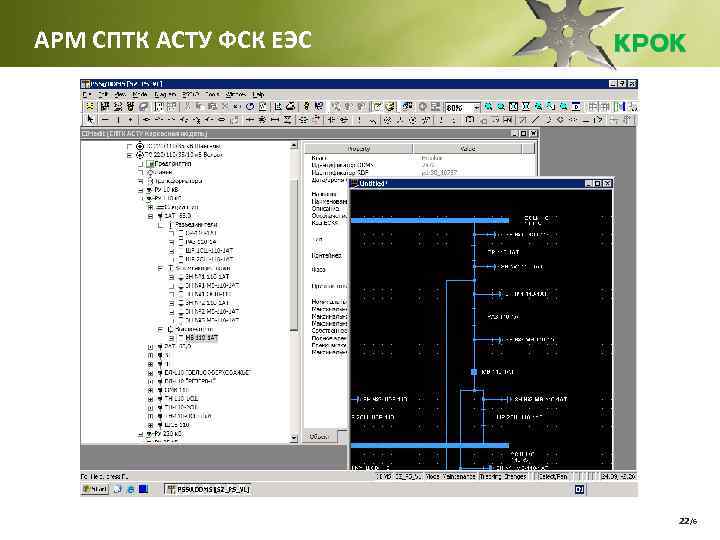Collapse the 1АТ tree node

click(x=150, y=216)
